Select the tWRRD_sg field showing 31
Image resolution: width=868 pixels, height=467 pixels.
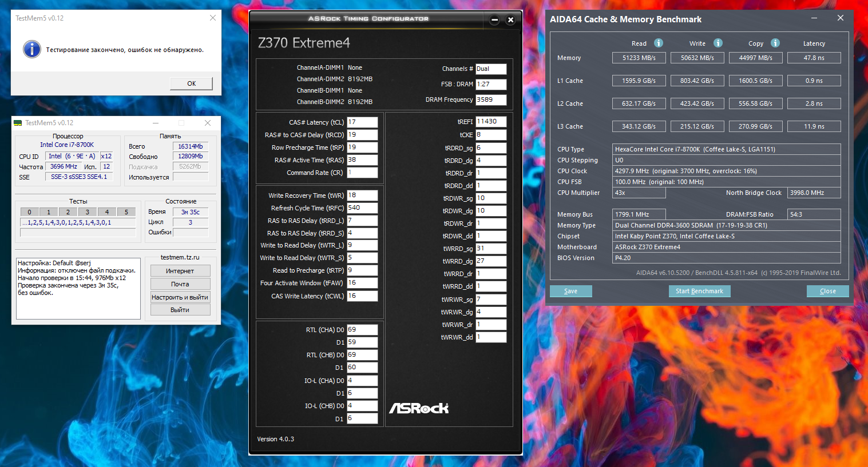point(491,249)
